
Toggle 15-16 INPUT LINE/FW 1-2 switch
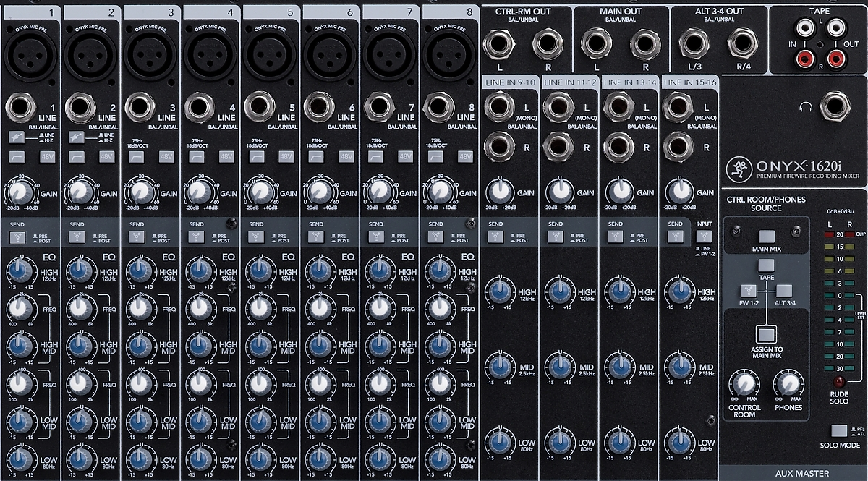pos(704,237)
